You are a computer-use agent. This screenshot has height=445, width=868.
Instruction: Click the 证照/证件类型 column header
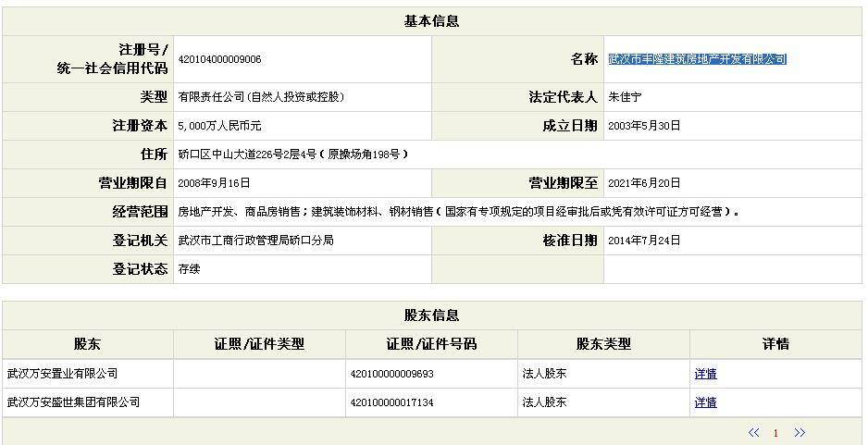[x=259, y=344]
